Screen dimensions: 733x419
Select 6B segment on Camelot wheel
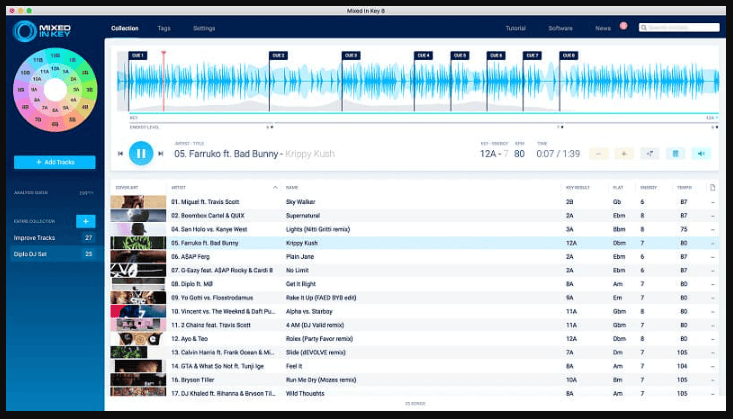[55, 124]
